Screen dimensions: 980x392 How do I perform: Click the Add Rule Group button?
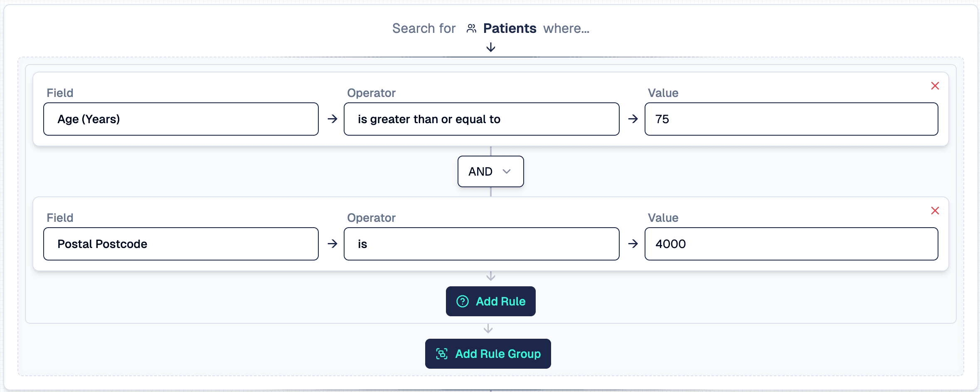488,354
